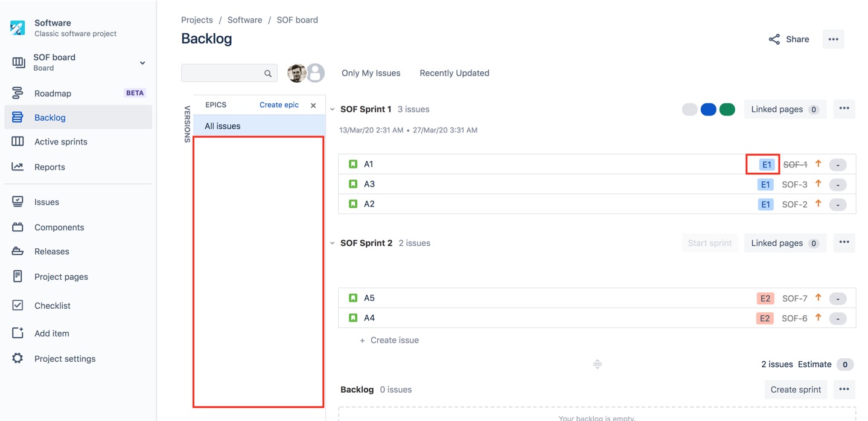Open the Reports chart icon
This screenshot has height=421, width=868.
click(x=18, y=167)
